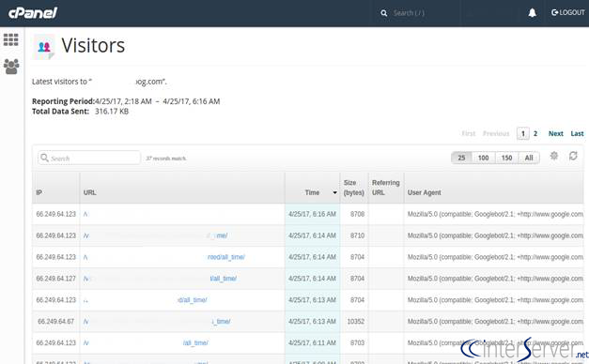Screen dimensions: 589x364
Task: Open the notifications bell
Action: point(532,13)
